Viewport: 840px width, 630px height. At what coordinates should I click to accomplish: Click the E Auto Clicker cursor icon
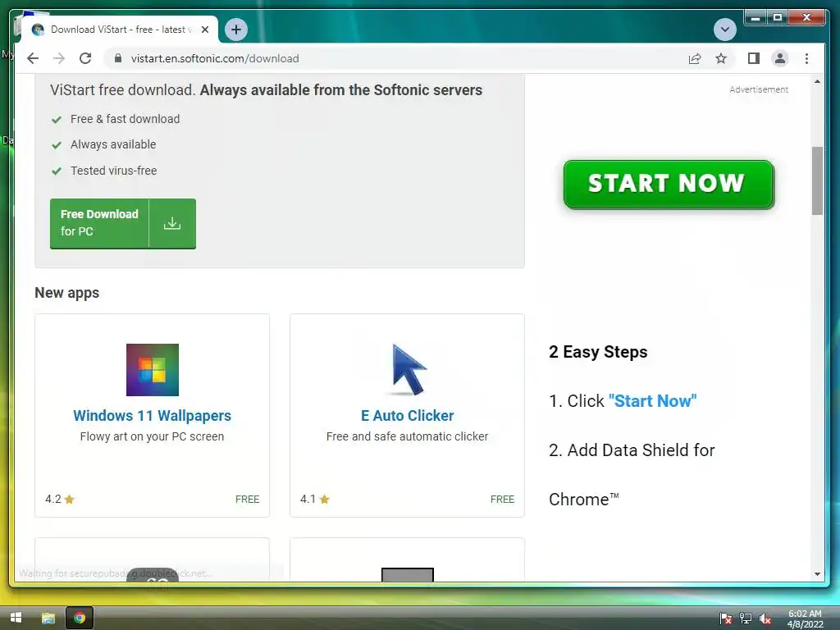tap(409, 370)
